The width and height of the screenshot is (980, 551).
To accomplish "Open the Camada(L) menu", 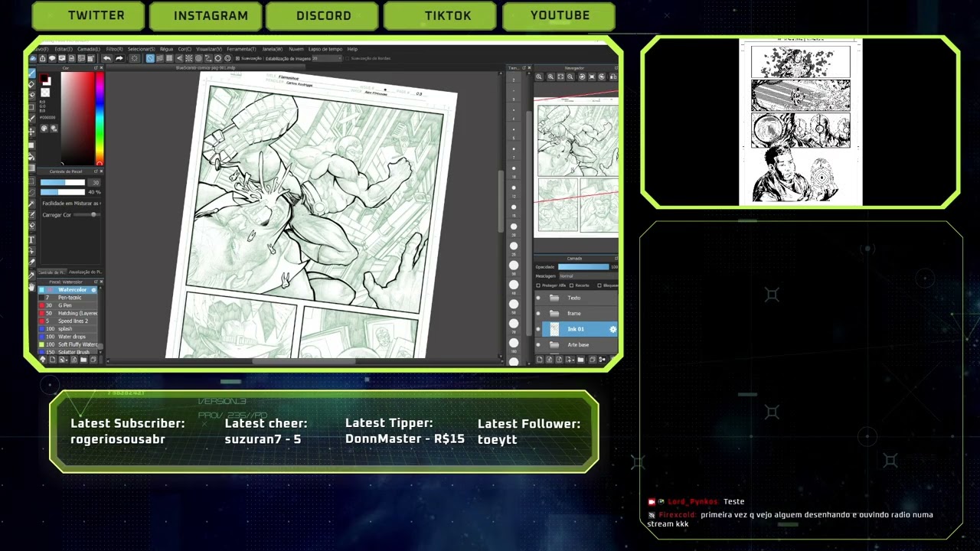I will [x=89, y=49].
